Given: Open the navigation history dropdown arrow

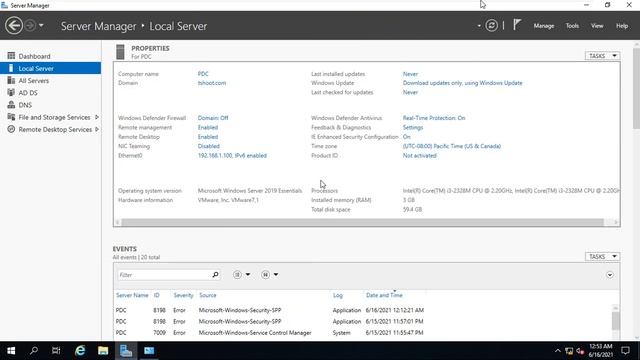Looking at the screenshot, I should click(x=41, y=26).
